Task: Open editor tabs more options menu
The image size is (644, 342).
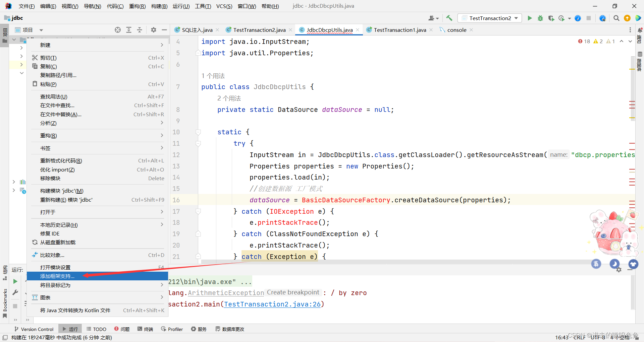Action: [630, 30]
